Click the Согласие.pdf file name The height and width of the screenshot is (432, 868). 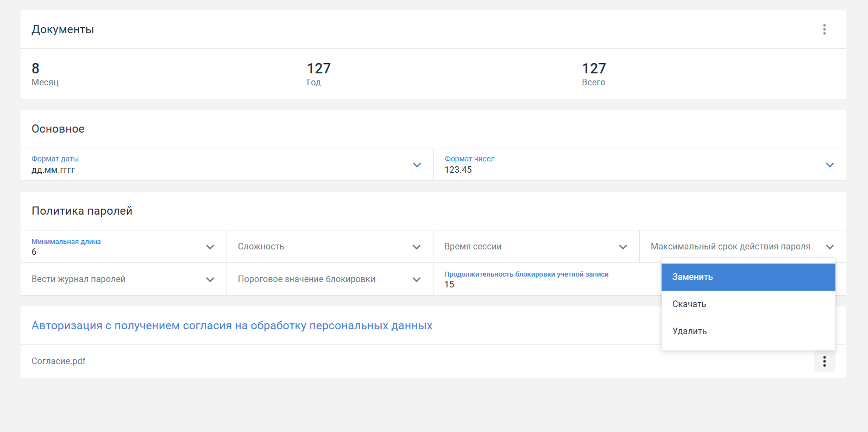point(59,361)
